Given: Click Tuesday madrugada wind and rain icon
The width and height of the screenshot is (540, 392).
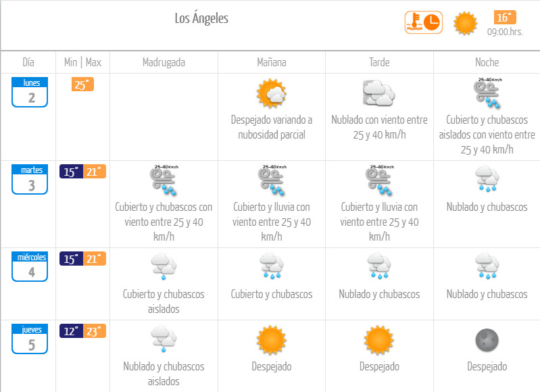Looking at the screenshot, I should pos(164,180).
